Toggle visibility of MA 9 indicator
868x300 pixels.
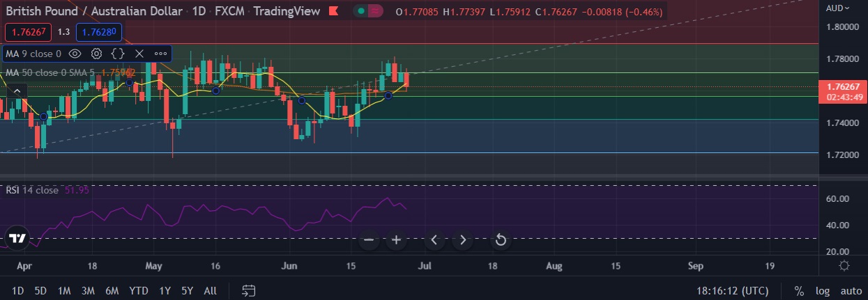pyautogui.click(x=75, y=54)
